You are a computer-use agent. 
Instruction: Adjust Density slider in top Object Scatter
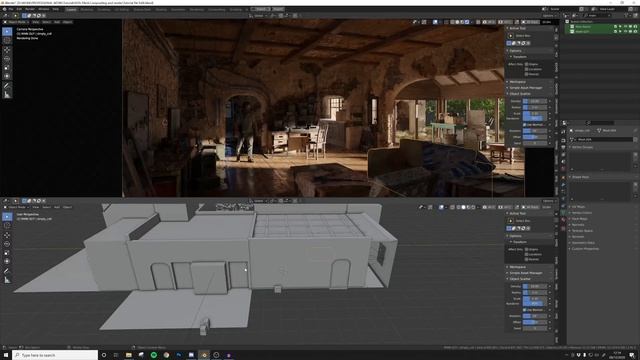(x=535, y=101)
